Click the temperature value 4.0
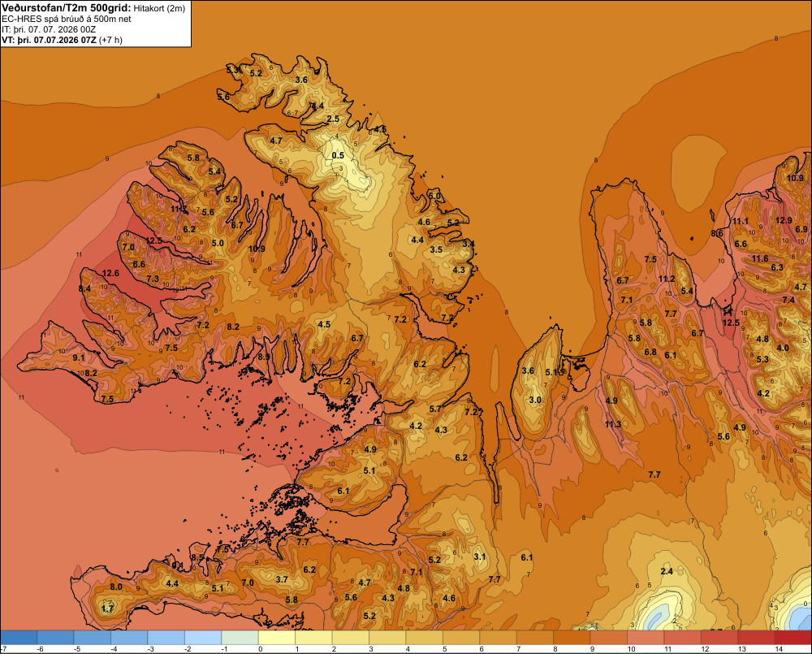Screen dimensions: 812x654 pyautogui.click(x=783, y=348)
